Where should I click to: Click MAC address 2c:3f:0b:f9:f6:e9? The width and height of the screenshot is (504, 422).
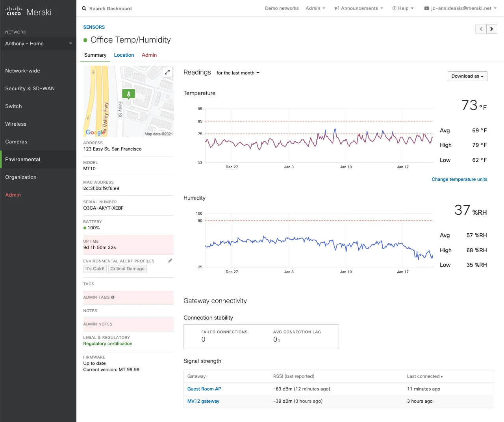point(101,188)
